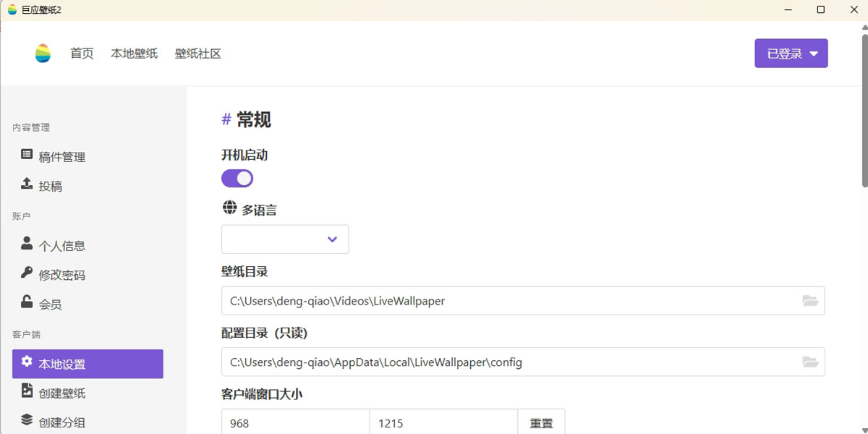Maximize the 巨应壁纸2 window
Viewport: 868px width, 434px height.
pos(820,9)
